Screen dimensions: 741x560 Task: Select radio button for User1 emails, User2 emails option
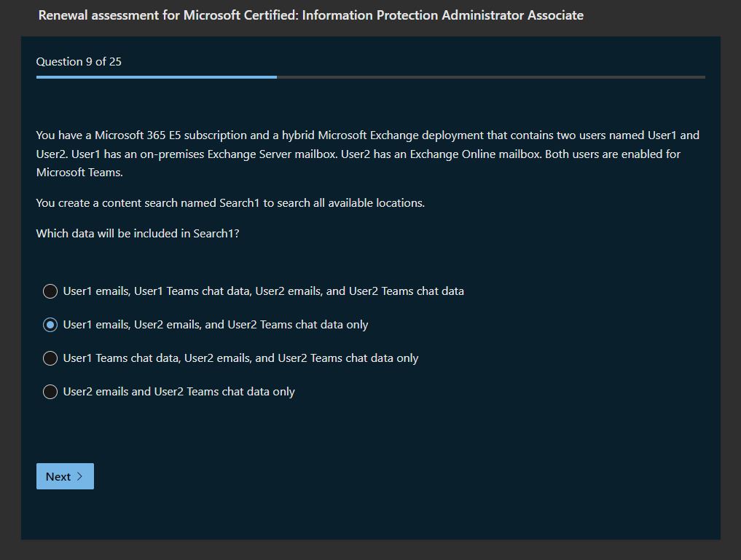tap(50, 325)
